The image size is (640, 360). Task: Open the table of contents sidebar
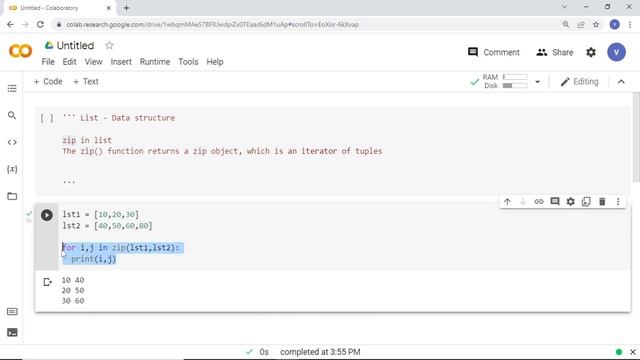point(12,89)
